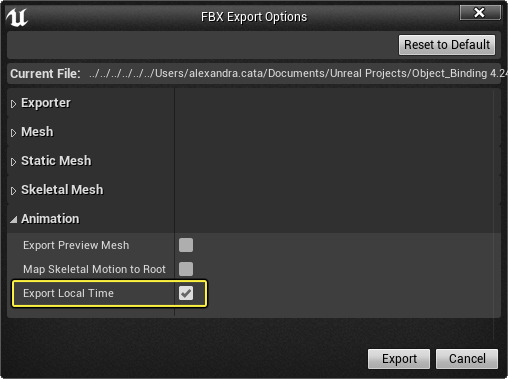Dismiss dialog with Cancel button
The image size is (508, 379).
(x=467, y=359)
